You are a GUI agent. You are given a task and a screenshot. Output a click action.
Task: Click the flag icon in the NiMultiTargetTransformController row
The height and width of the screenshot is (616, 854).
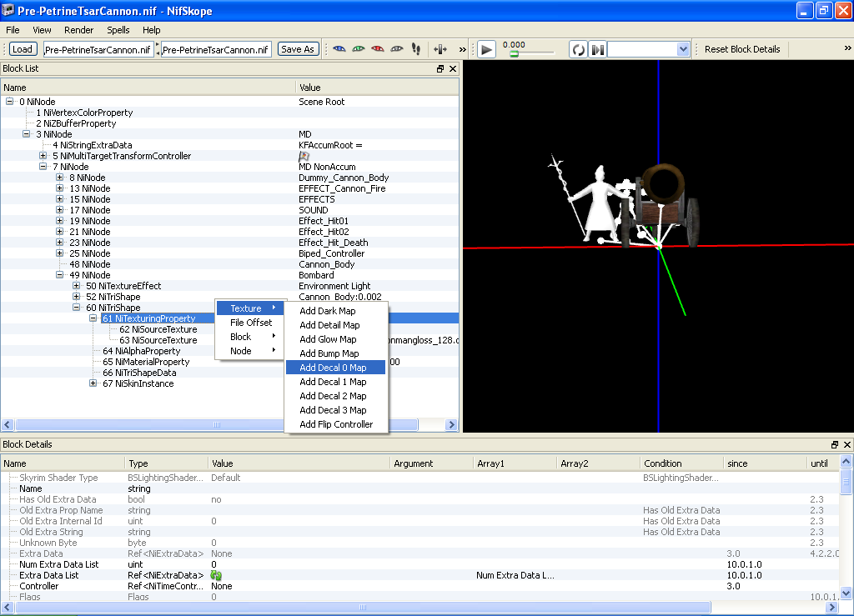pyautogui.click(x=304, y=156)
